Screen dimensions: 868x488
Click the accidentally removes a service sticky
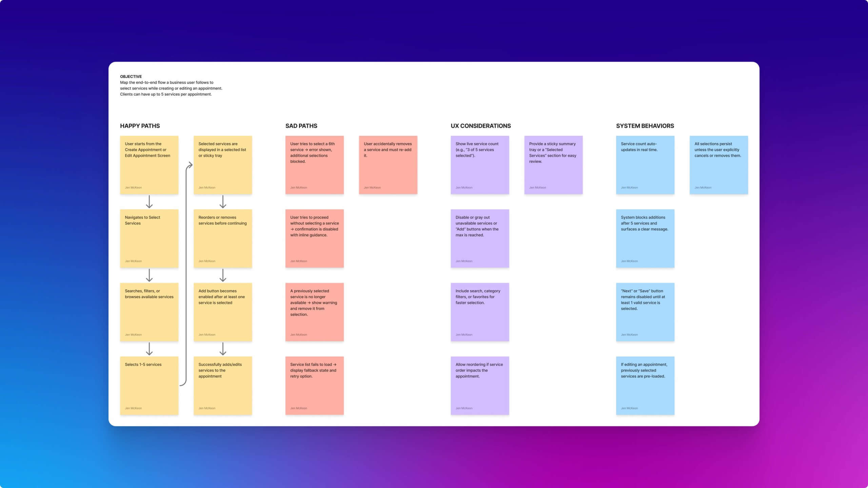(x=388, y=165)
